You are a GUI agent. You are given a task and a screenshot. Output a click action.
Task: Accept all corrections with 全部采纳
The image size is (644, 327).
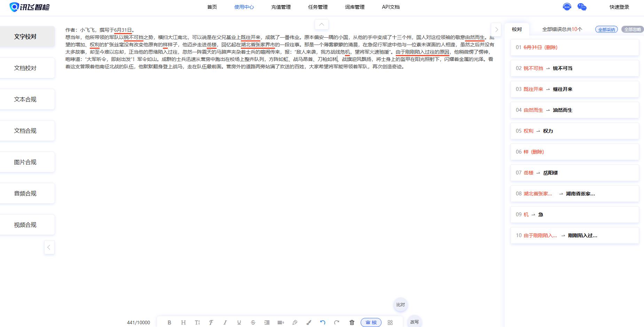[x=606, y=30]
